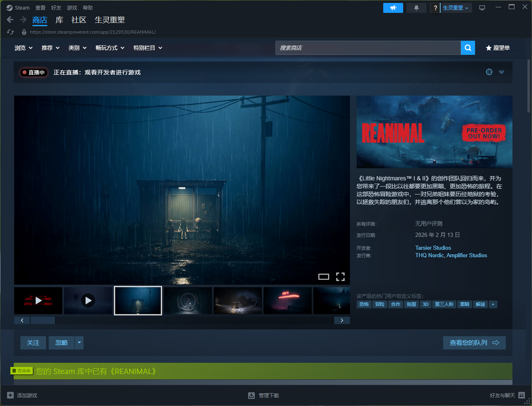Open publisher THQ Nordic link
The image size is (532, 406).
tap(430, 255)
